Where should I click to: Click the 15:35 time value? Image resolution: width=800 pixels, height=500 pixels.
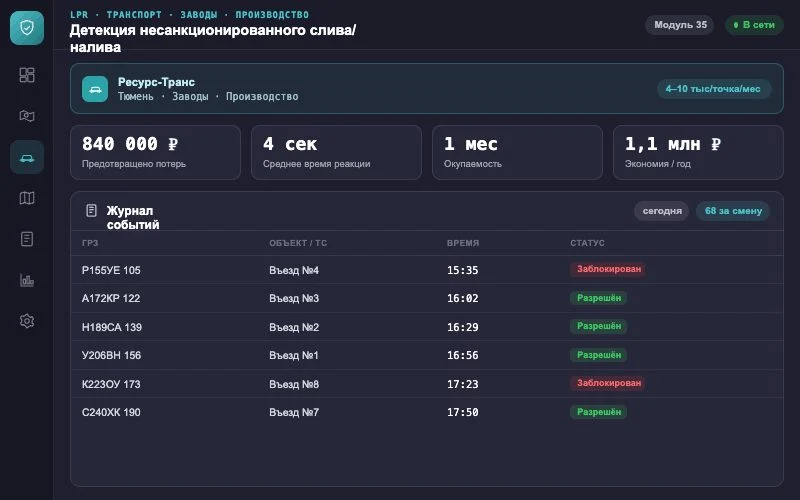463,270
